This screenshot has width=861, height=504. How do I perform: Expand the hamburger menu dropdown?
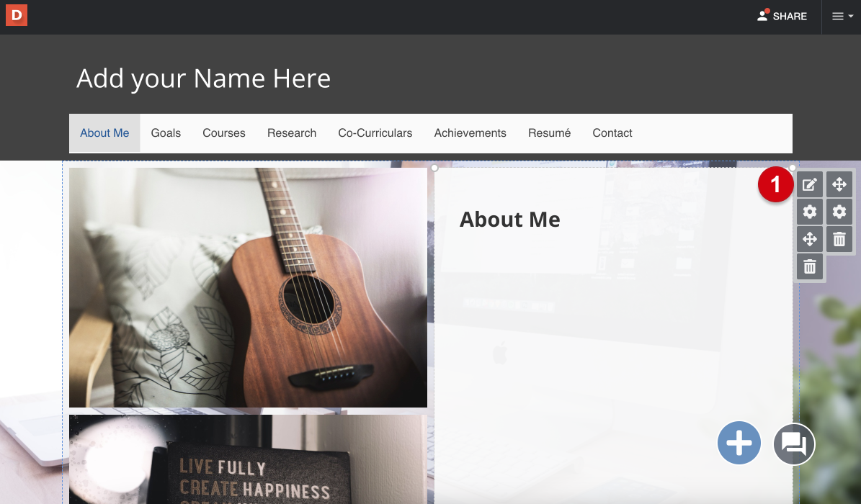coord(842,17)
